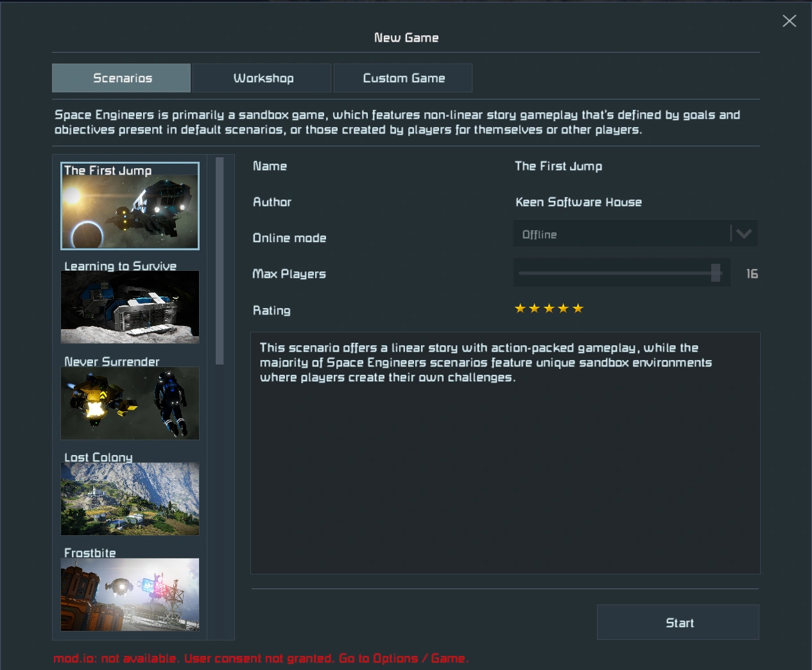Click the Keen Software House author text
Image resolution: width=812 pixels, height=670 pixels.
(x=578, y=202)
